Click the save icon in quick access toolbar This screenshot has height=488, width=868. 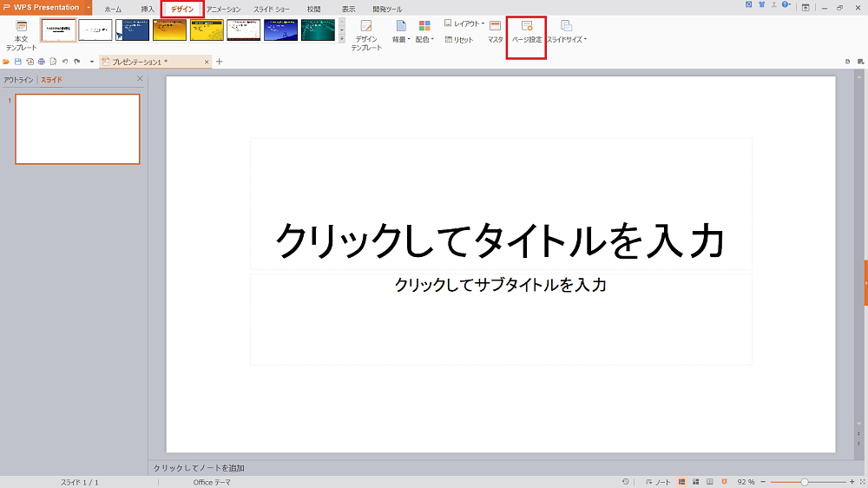click(17, 62)
